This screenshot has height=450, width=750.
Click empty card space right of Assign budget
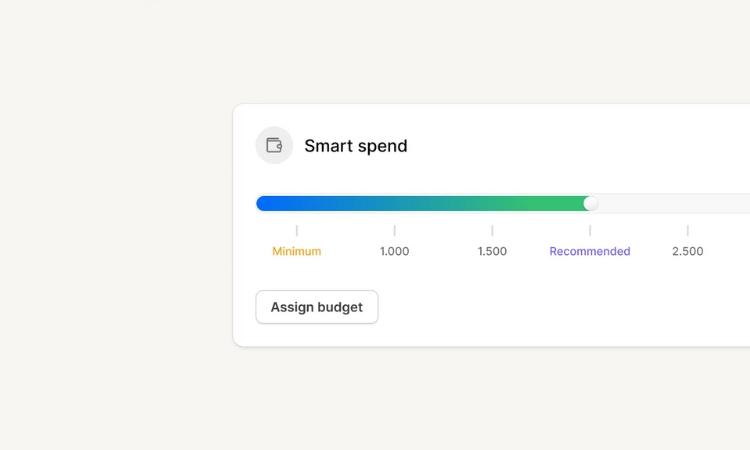pos(550,307)
